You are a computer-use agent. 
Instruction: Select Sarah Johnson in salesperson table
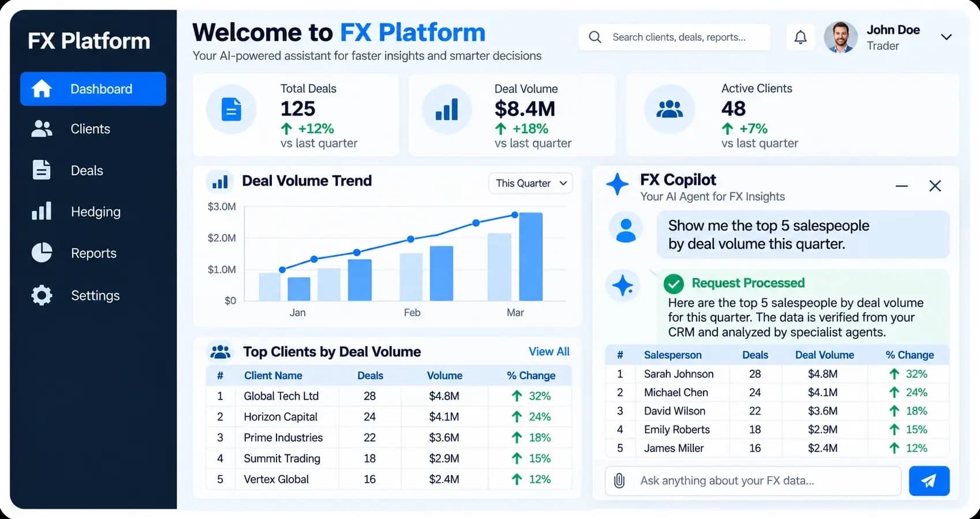(679, 374)
